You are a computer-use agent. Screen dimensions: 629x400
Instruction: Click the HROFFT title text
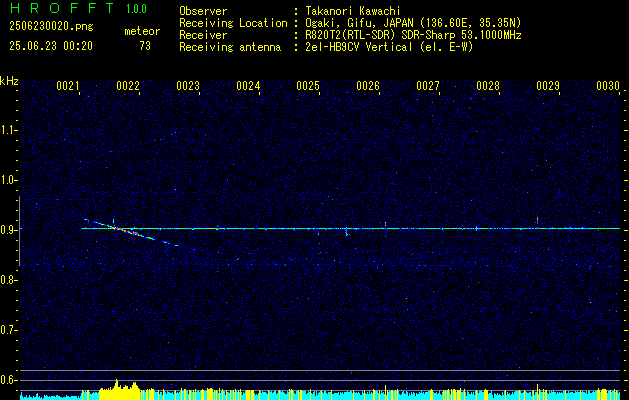click(x=63, y=8)
